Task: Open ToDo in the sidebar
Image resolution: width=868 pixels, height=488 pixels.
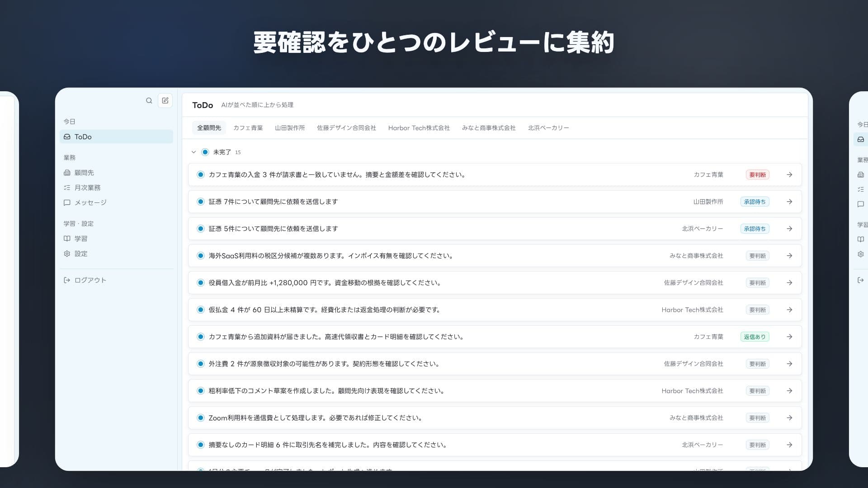Action: click(x=116, y=136)
